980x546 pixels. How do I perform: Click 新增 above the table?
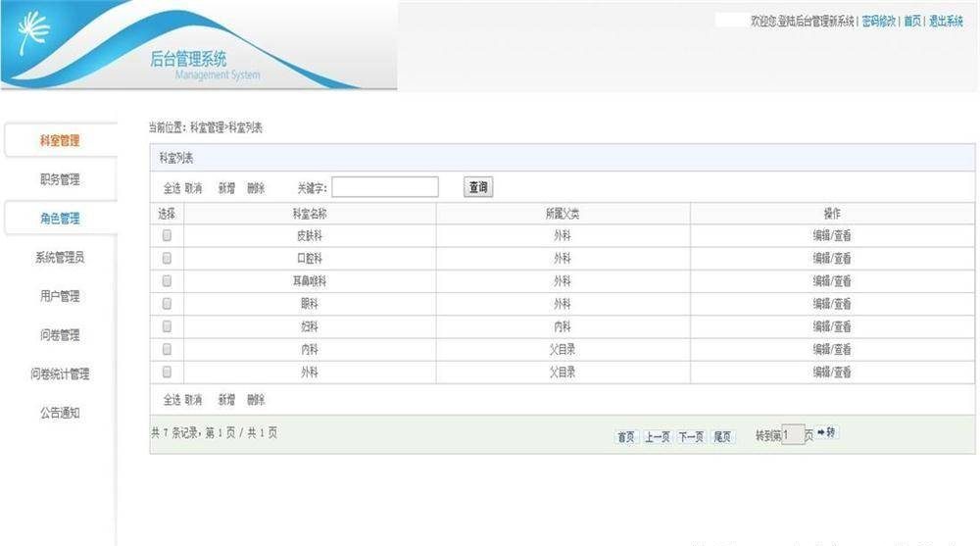pos(226,188)
